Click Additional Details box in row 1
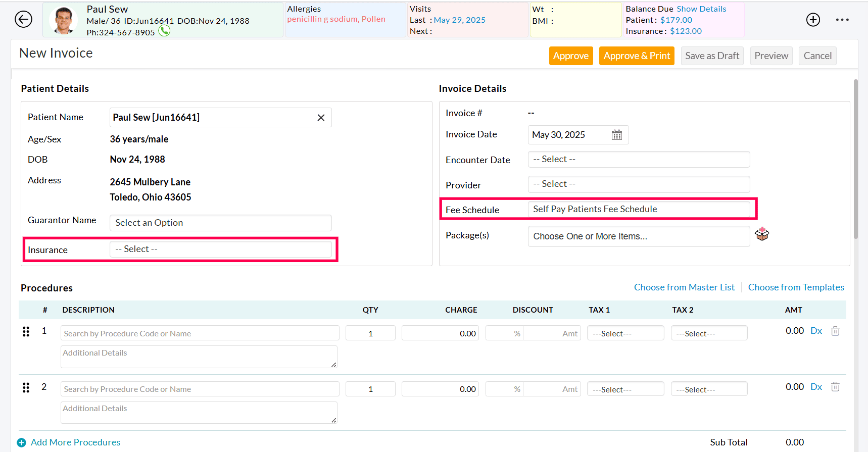The width and height of the screenshot is (868, 452). tap(199, 357)
